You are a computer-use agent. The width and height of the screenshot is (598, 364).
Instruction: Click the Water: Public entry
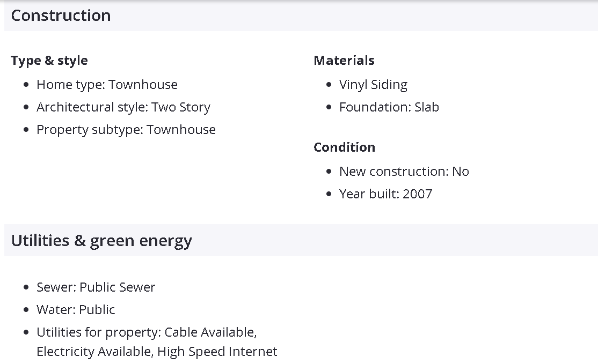click(x=76, y=310)
